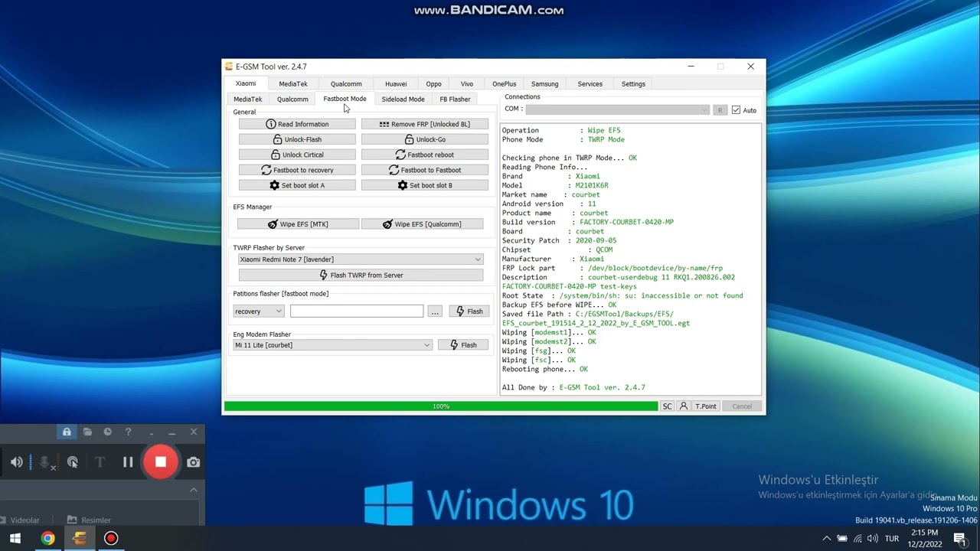
Task: Click the green 100% progress bar
Action: tap(441, 406)
